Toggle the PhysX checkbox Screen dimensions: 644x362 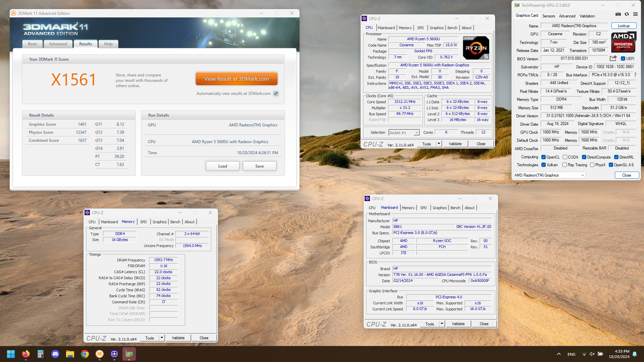592,165
